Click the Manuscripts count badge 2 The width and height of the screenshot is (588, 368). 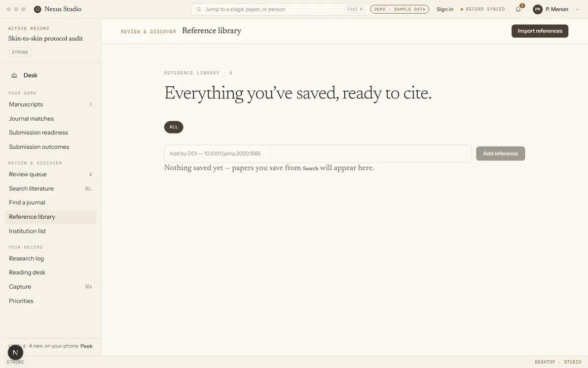click(x=90, y=105)
